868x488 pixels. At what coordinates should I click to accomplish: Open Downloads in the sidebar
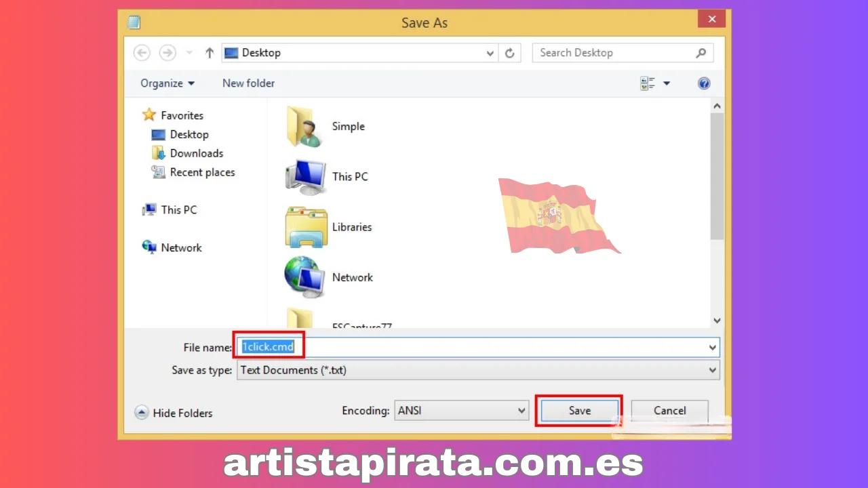coord(197,154)
